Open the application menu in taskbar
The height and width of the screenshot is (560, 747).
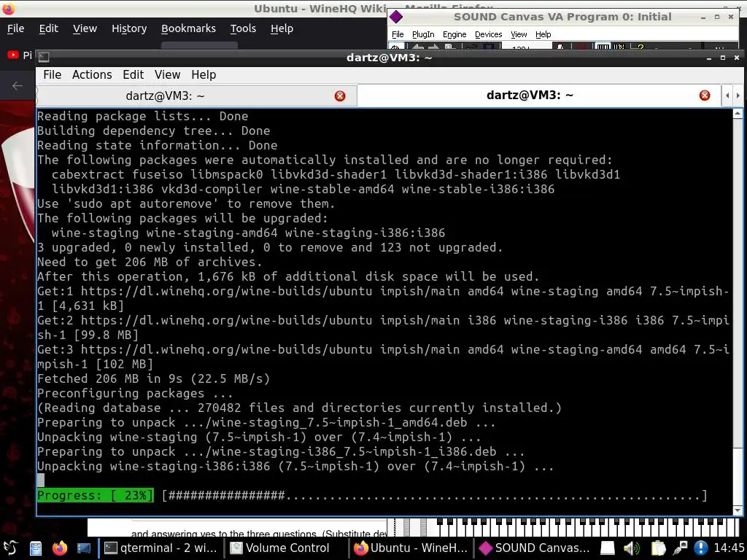point(11,548)
